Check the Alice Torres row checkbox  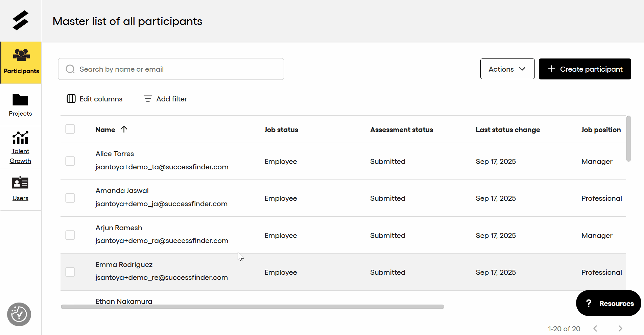(70, 161)
